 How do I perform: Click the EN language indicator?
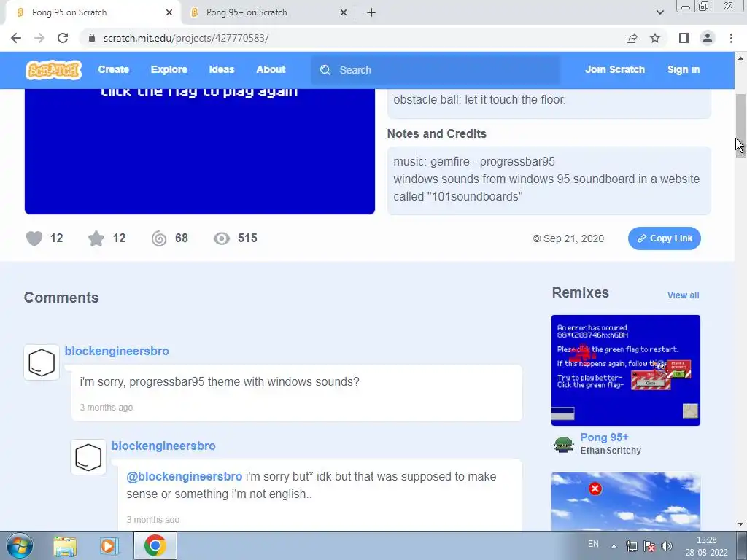click(593, 544)
